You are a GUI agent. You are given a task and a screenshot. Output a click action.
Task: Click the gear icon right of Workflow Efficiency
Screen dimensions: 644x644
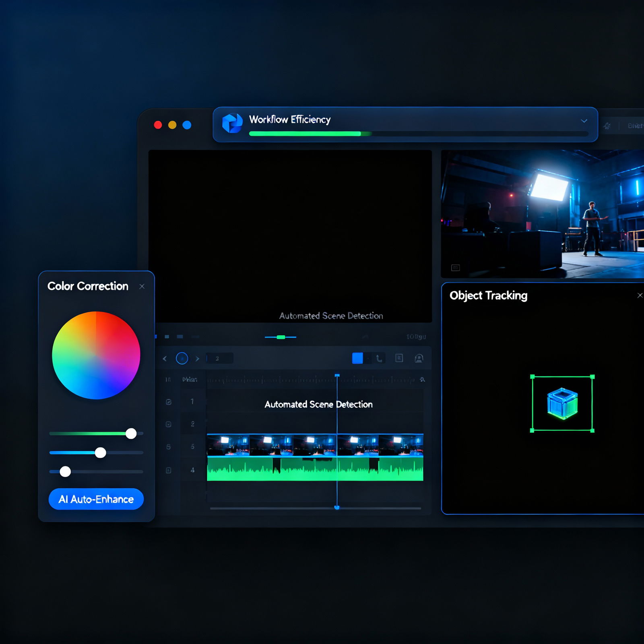(x=607, y=126)
